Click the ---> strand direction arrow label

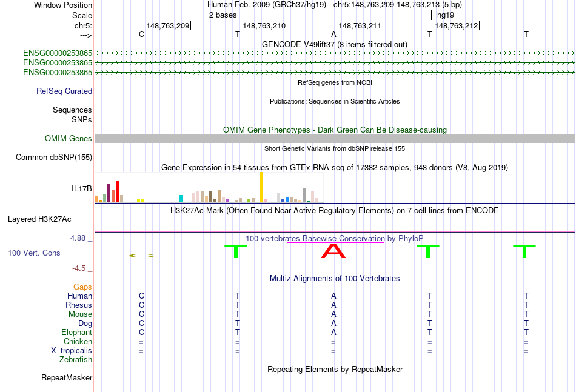[x=85, y=35]
